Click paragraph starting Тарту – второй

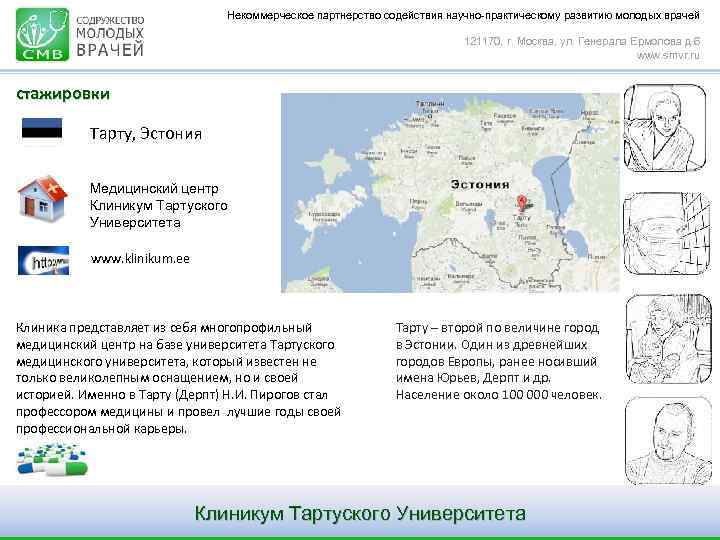(499, 361)
